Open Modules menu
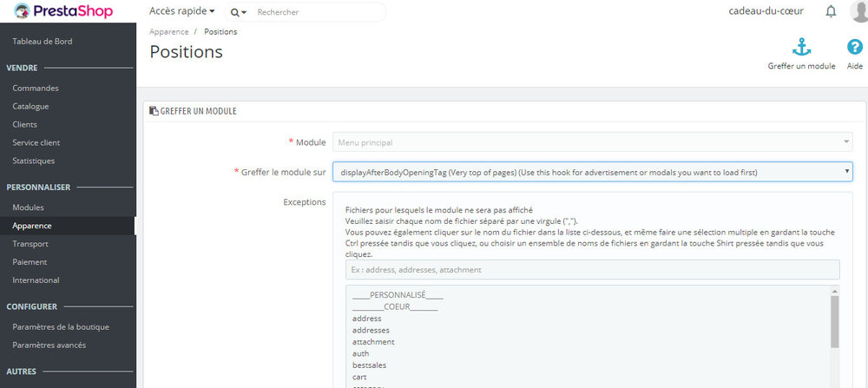868x388 pixels. (29, 207)
